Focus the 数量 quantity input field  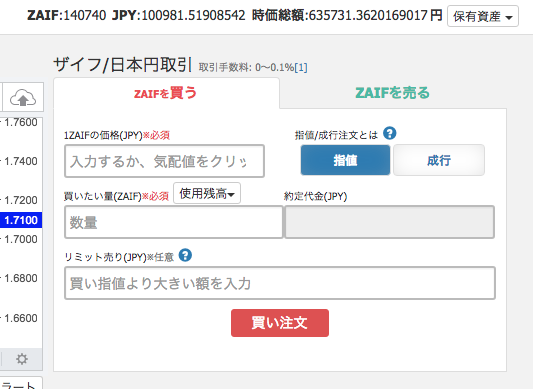pyautogui.click(x=174, y=222)
